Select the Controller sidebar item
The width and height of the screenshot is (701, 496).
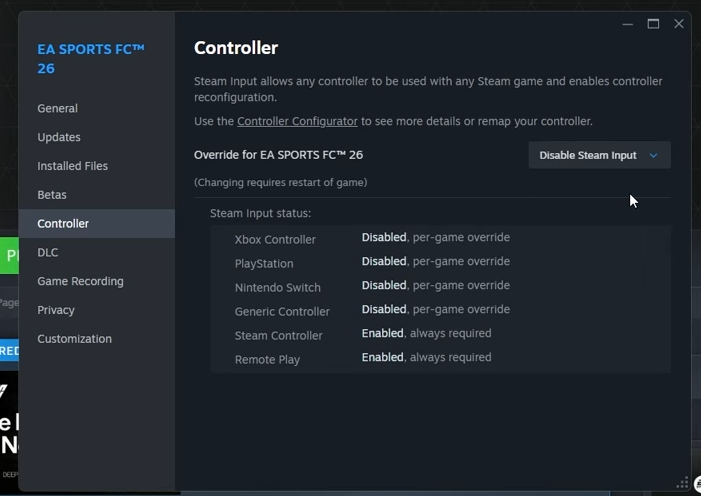click(x=63, y=224)
